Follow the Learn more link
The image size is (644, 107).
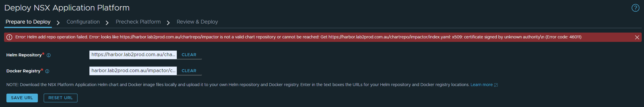(481, 85)
